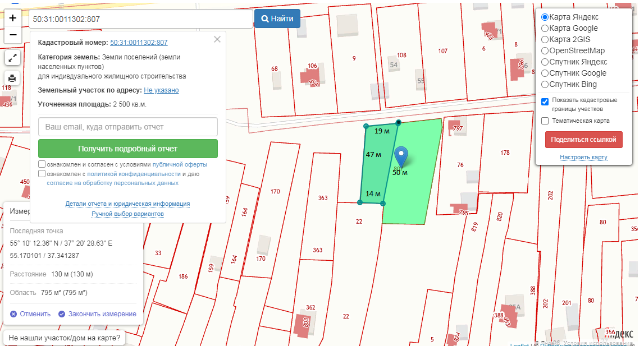Screen dimensions: 644x346
Task: Click the Поделиться ссылкой button
Action: click(x=583, y=140)
